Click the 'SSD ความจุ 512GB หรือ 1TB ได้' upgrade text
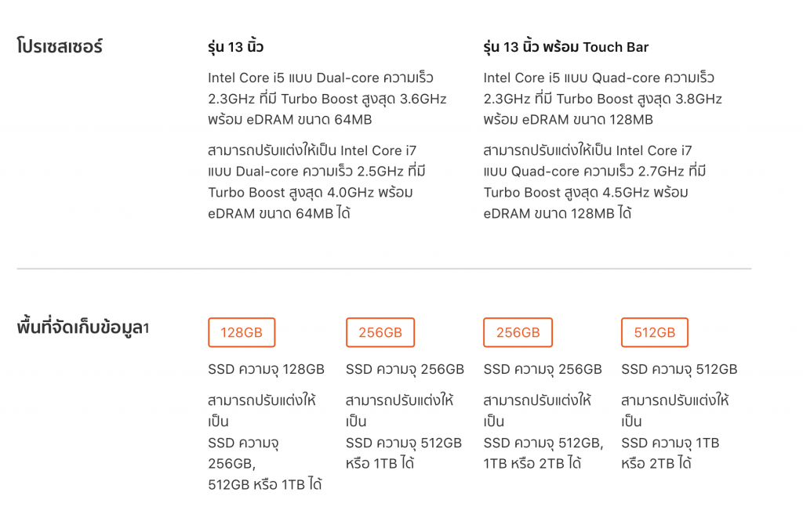The height and width of the screenshot is (532, 803). coord(404,453)
